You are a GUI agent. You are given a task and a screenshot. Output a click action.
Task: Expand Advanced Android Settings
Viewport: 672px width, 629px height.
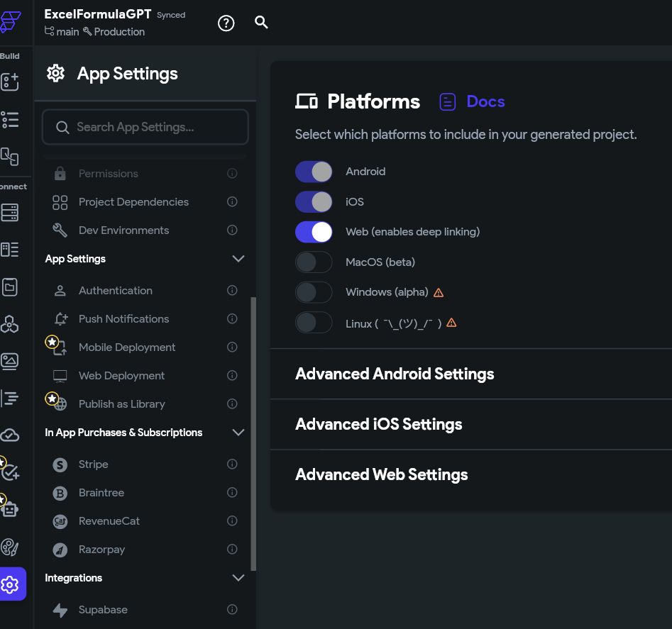click(x=395, y=374)
